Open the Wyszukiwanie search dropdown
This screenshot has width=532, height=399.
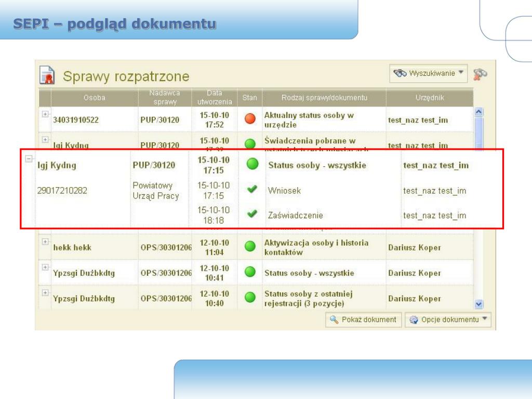pos(428,73)
